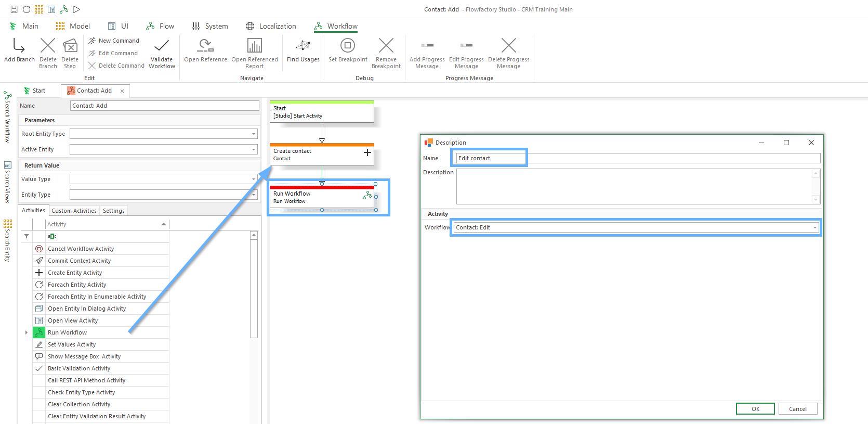Click the Add Branch tool
This screenshot has width=868, height=424.
click(x=19, y=50)
